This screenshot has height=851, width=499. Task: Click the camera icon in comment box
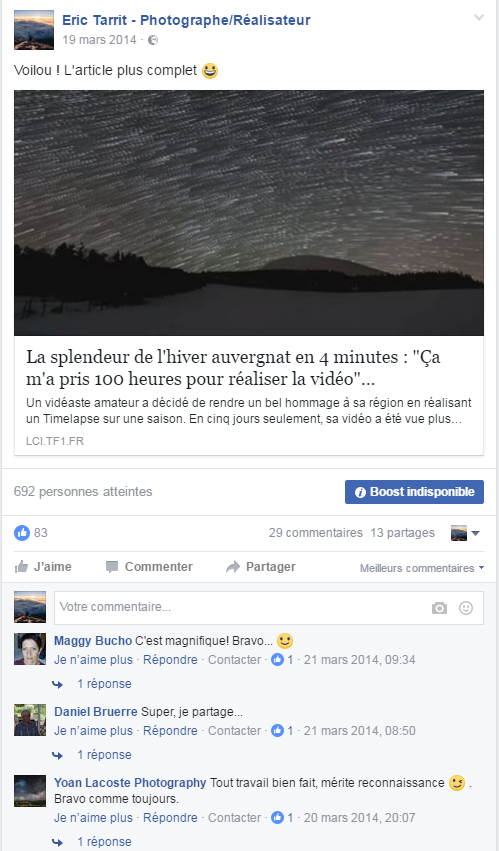pos(439,608)
